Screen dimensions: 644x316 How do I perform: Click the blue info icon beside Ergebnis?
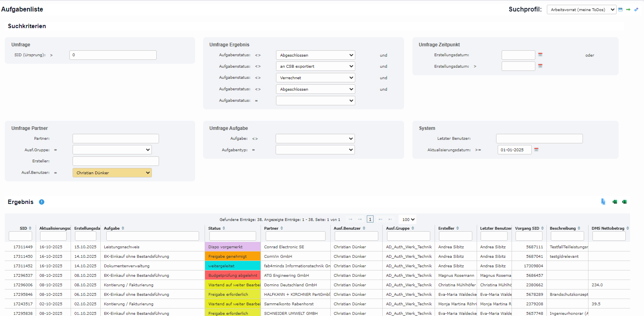click(x=42, y=202)
